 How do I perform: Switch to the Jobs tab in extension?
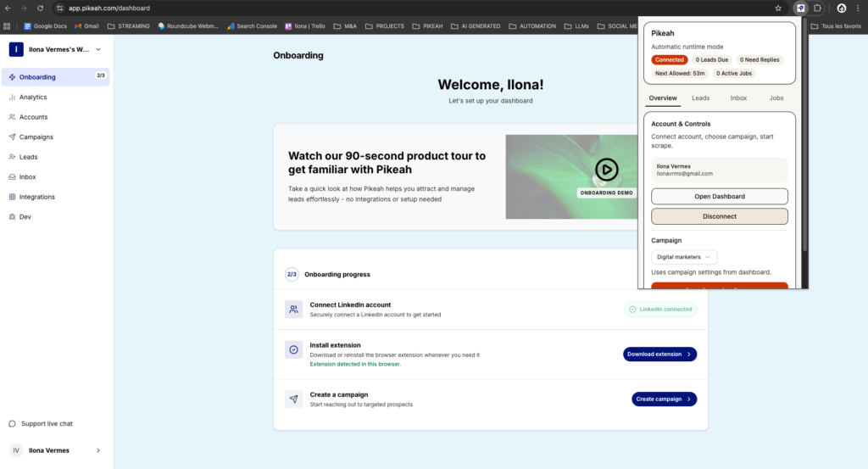coord(776,98)
